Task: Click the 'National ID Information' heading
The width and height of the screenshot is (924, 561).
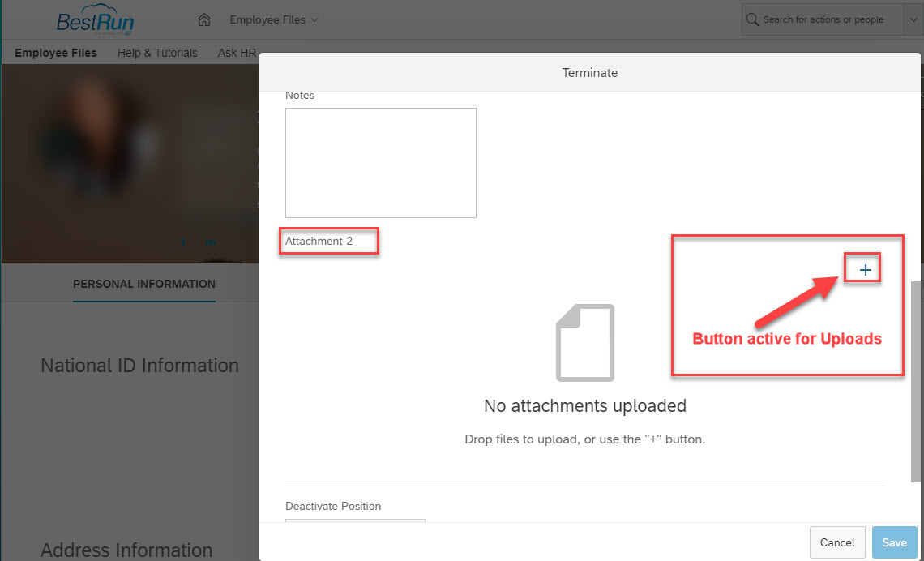Action: pyautogui.click(x=139, y=366)
